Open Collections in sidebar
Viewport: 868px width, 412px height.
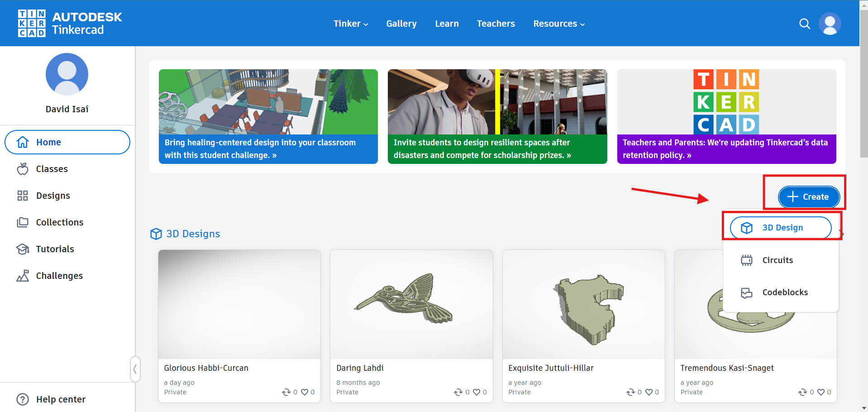(x=67, y=222)
